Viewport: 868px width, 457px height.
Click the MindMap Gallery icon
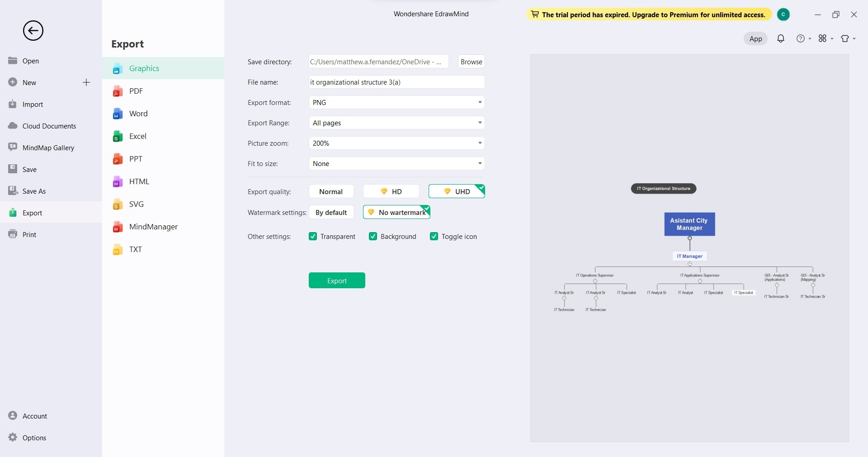13,148
